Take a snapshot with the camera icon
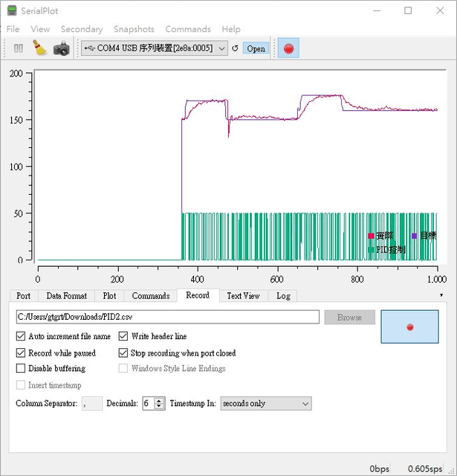457x476 pixels. point(61,48)
